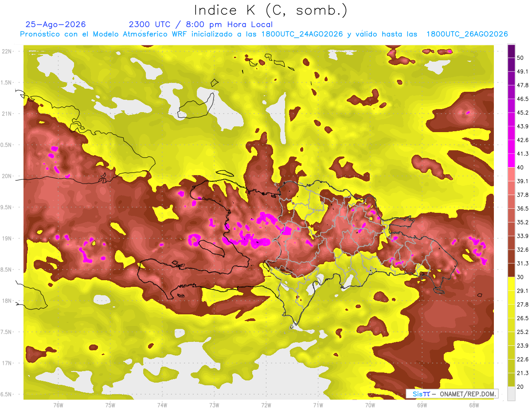Click the "35.2" value on the color scale

point(522,222)
